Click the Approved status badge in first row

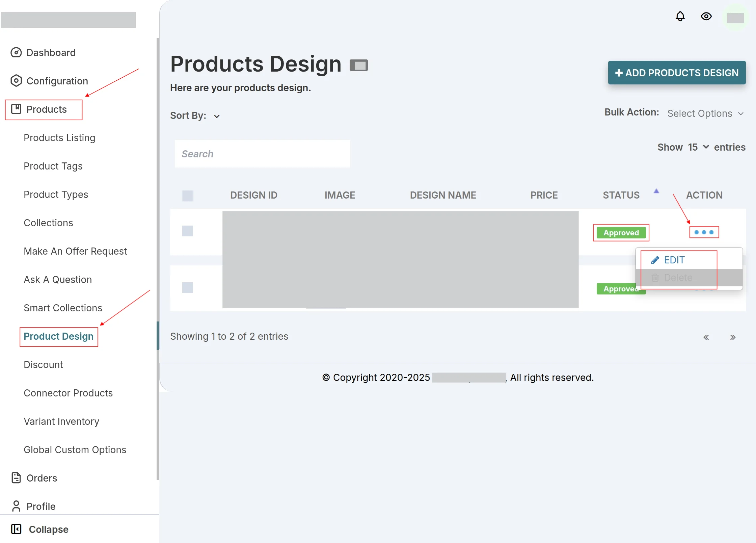click(621, 233)
